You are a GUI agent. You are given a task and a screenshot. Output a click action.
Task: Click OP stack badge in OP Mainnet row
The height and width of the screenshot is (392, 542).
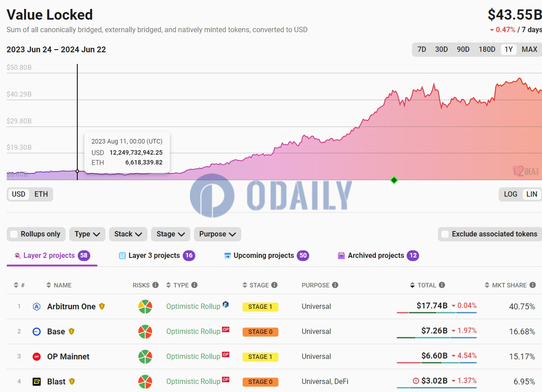pyautogui.click(x=226, y=355)
